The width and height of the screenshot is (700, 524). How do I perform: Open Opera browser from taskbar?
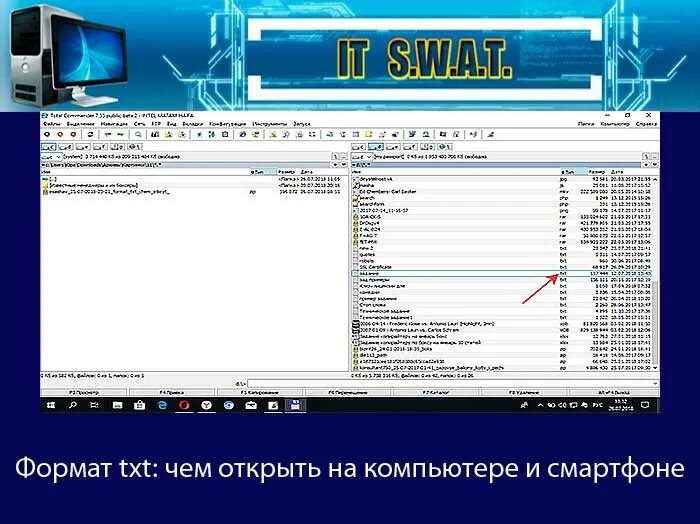[x=184, y=405]
